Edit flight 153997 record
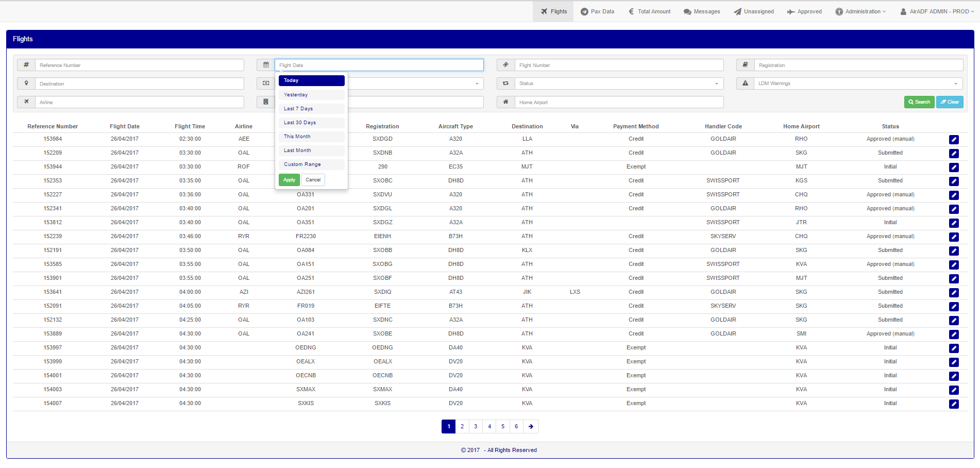980x468 pixels. 954,348
